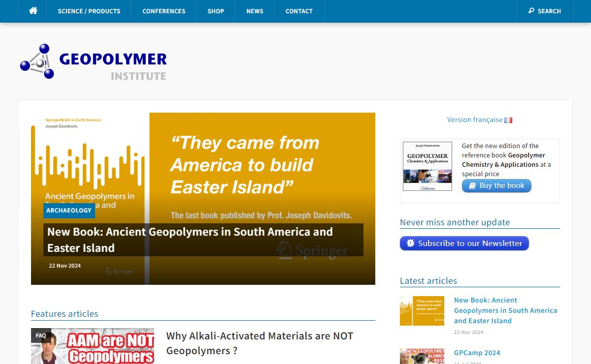Click the Buy the book button
This screenshot has width=591, height=364.
[x=496, y=185]
